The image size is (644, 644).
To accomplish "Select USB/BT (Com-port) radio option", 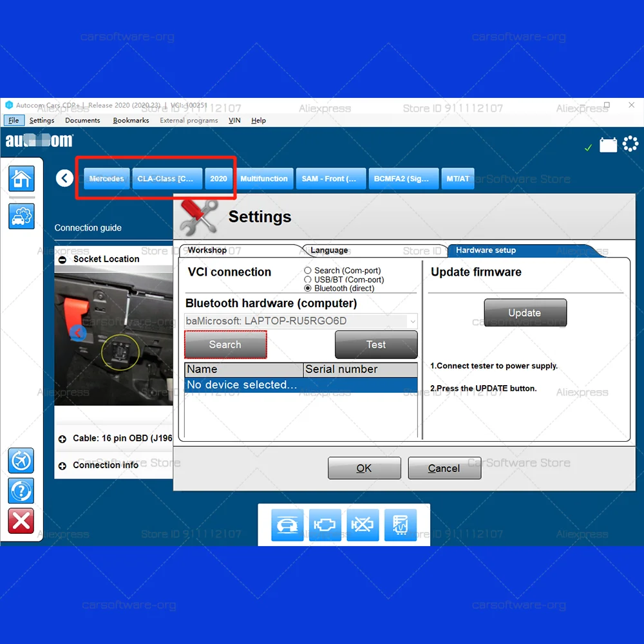I will (308, 279).
